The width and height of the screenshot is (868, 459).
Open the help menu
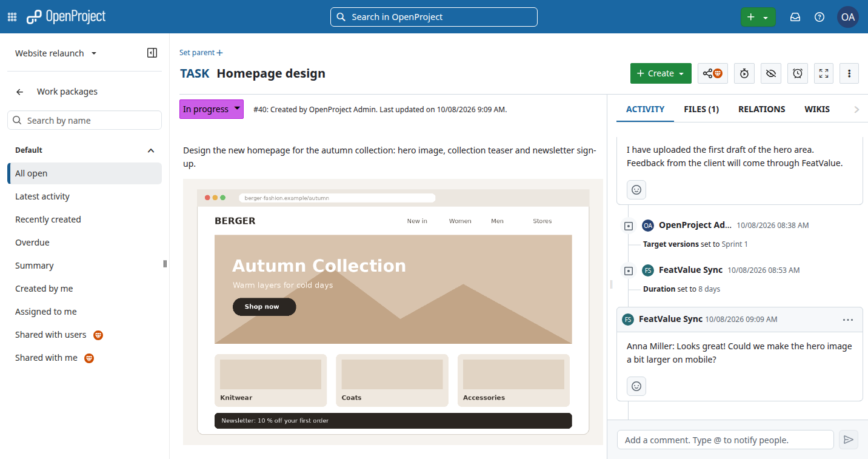820,17
